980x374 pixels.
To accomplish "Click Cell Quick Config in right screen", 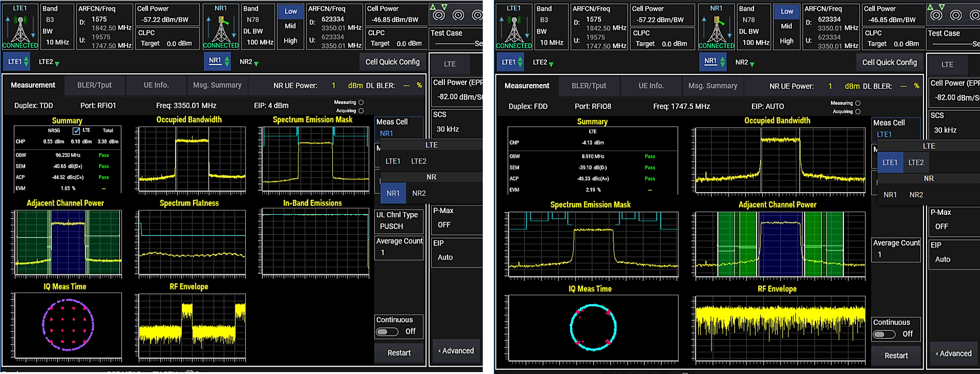I will (889, 62).
